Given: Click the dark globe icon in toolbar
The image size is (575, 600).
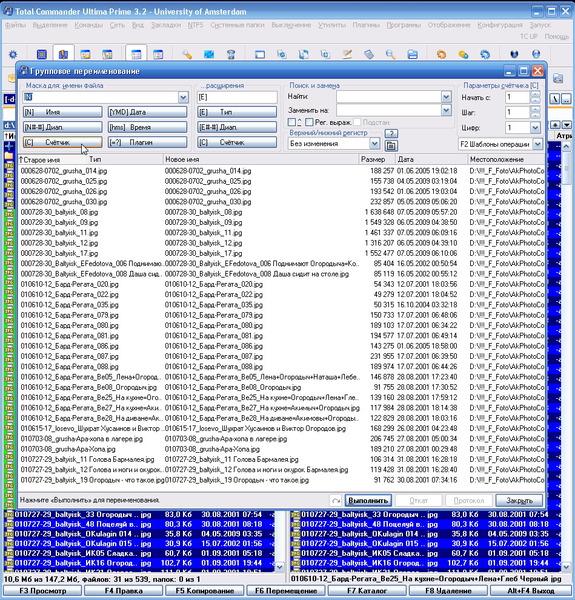Looking at the screenshot, I should tap(514, 54).
